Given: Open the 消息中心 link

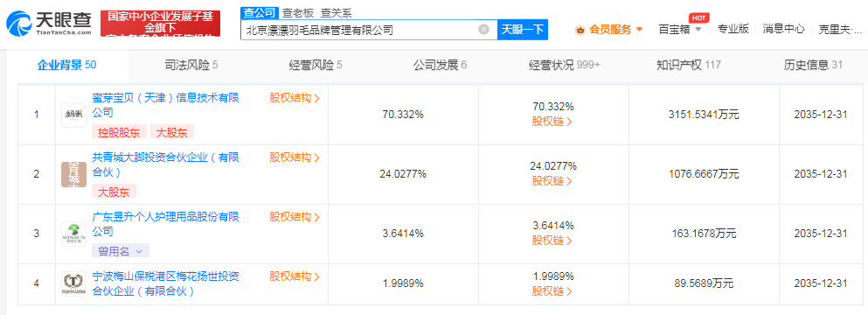Looking at the screenshot, I should click(783, 29).
